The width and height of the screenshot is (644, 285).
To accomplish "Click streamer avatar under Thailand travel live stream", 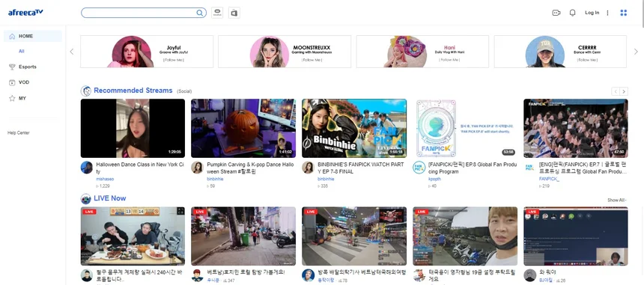I will (308, 275).
